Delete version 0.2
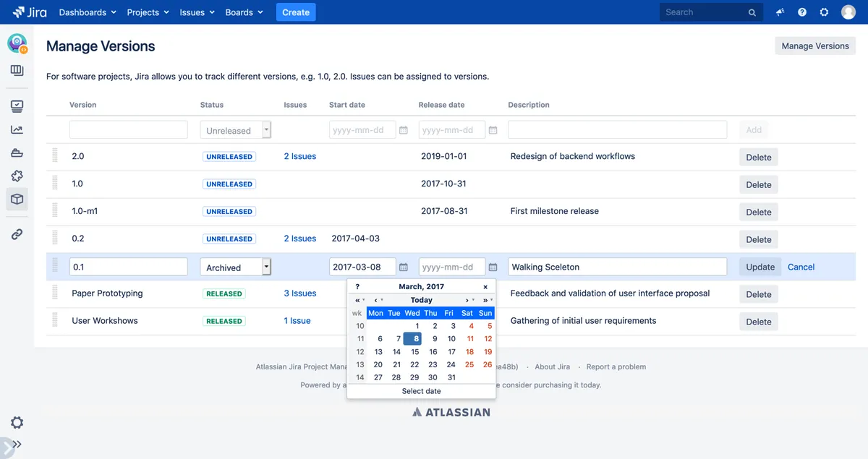868x459 pixels. tap(759, 239)
